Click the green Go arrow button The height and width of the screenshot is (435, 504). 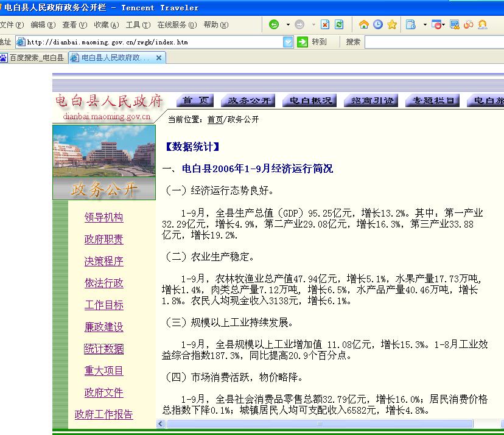pyautogui.click(x=303, y=42)
